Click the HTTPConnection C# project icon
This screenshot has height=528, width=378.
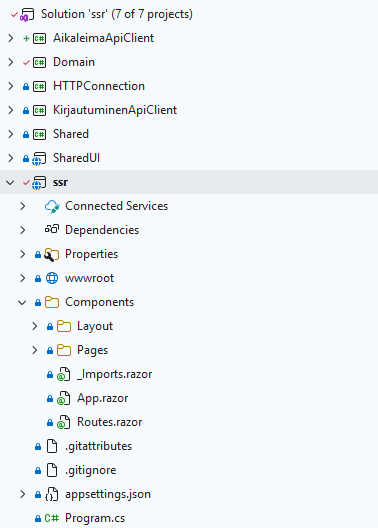pyautogui.click(x=39, y=87)
